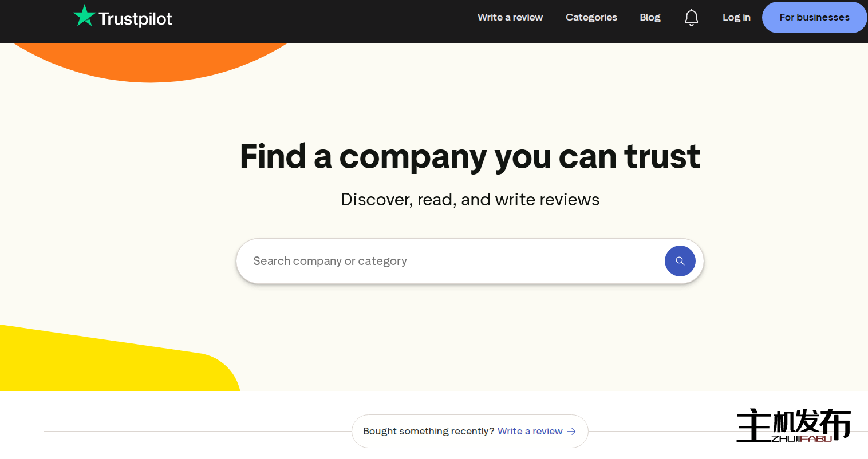Follow the blue Write a review link below the hero

coord(530,431)
